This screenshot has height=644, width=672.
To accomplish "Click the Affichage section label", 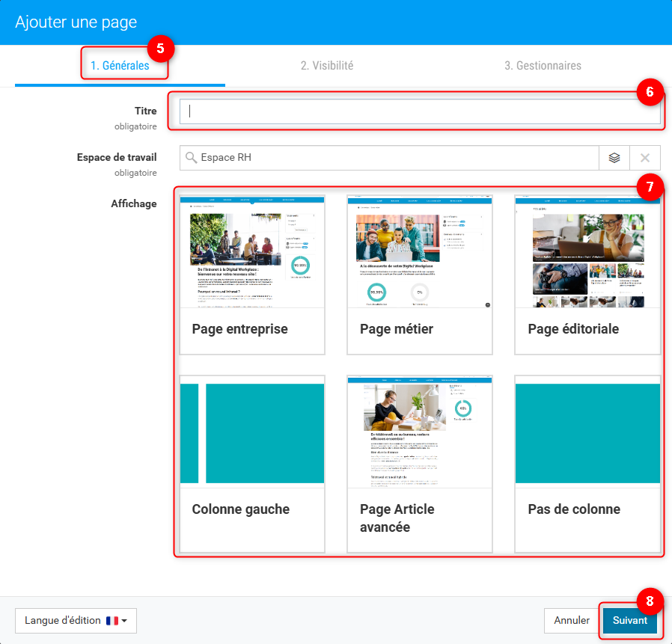I will [x=134, y=203].
